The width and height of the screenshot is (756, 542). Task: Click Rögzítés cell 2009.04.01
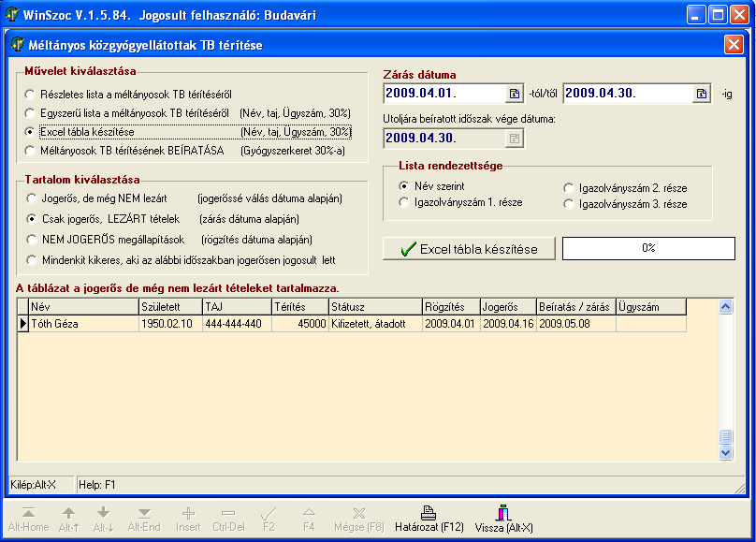click(x=451, y=324)
